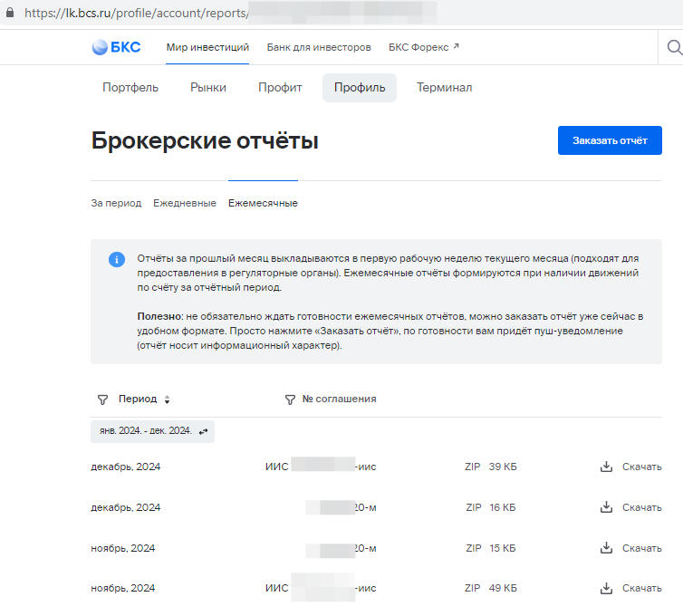
Task: Click the Брокерские отчёты heading
Action: tap(205, 140)
